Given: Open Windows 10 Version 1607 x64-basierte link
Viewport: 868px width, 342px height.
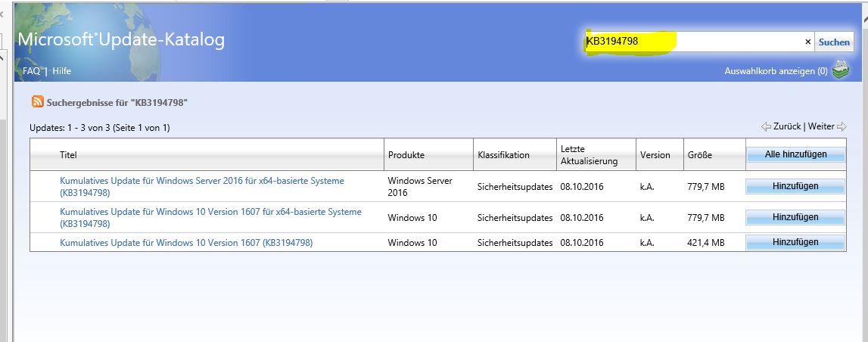Looking at the screenshot, I should point(210,217).
